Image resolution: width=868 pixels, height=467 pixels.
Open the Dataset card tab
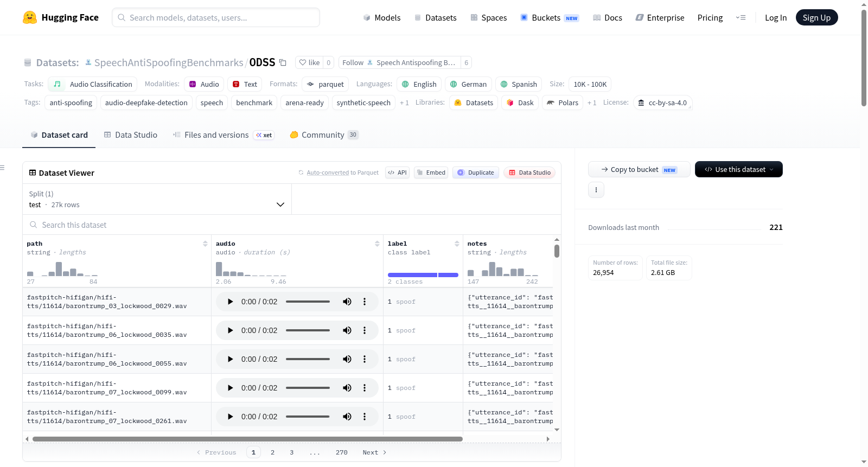(59, 135)
